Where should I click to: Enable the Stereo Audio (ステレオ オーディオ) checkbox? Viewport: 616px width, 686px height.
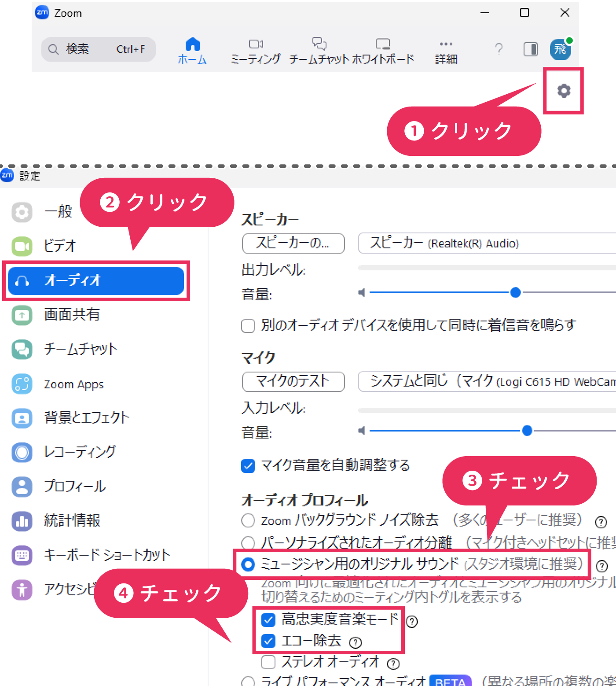coord(268,662)
